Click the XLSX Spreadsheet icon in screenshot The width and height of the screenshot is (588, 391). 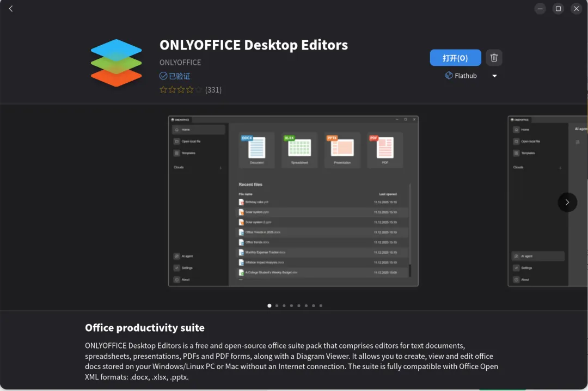point(299,150)
